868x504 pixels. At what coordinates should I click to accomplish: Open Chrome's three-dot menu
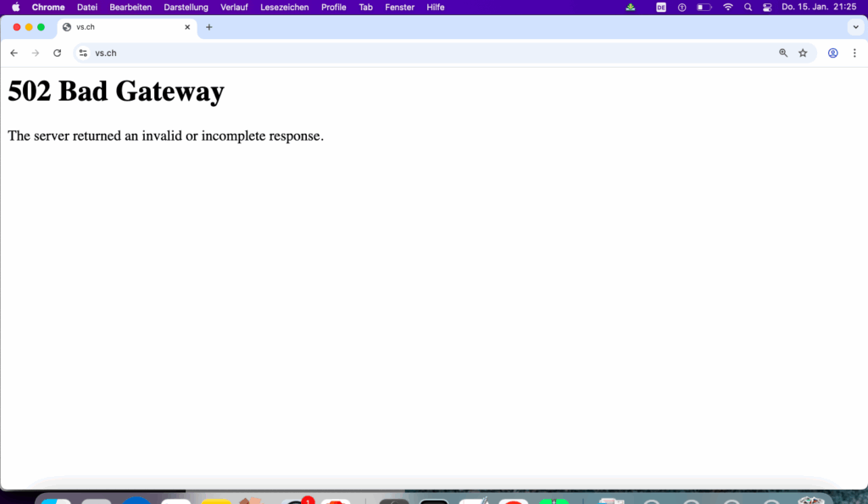(x=854, y=53)
